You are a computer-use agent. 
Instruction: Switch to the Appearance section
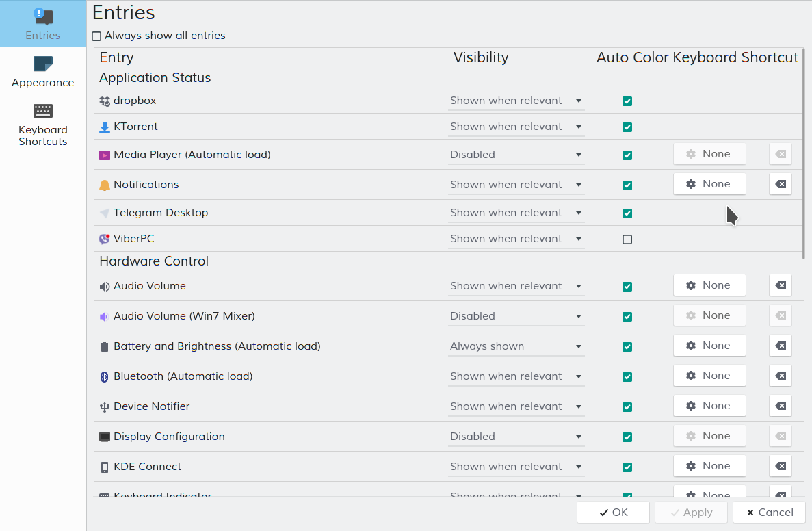click(43, 72)
